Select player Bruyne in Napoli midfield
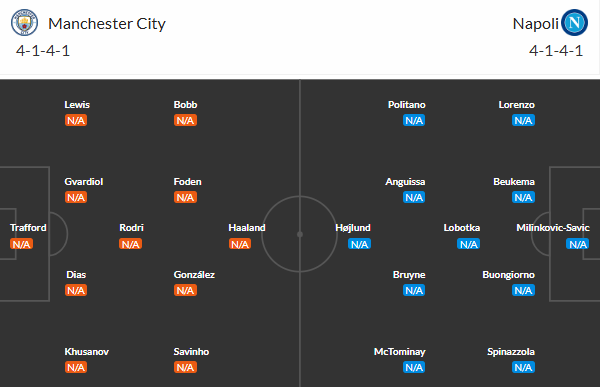Image resolution: width=600 pixels, height=387 pixels. tap(409, 274)
